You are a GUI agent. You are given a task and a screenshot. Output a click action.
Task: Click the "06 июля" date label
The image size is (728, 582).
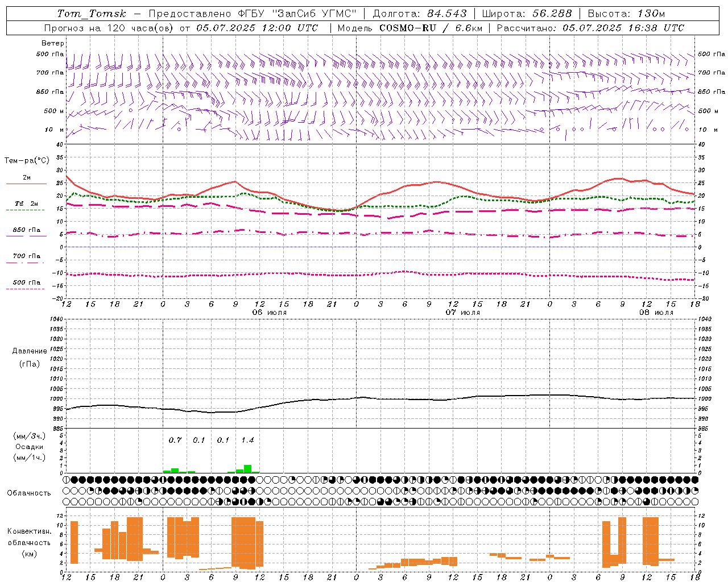coord(270,313)
